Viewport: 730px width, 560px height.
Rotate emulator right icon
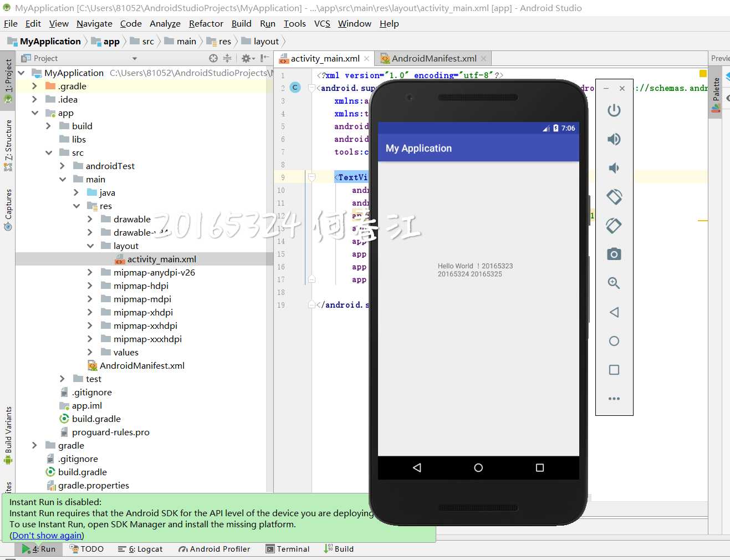pos(614,226)
